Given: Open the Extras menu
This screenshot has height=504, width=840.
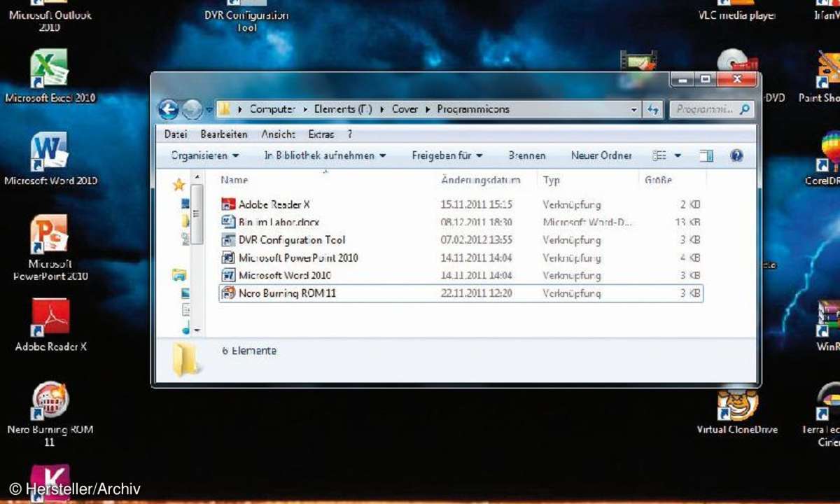Looking at the screenshot, I should pos(321,134).
